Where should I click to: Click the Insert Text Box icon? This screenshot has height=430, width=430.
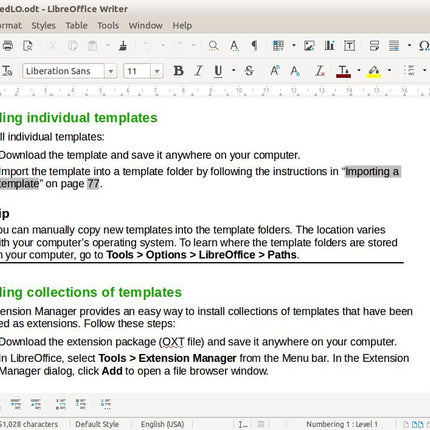(x=349, y=45)
